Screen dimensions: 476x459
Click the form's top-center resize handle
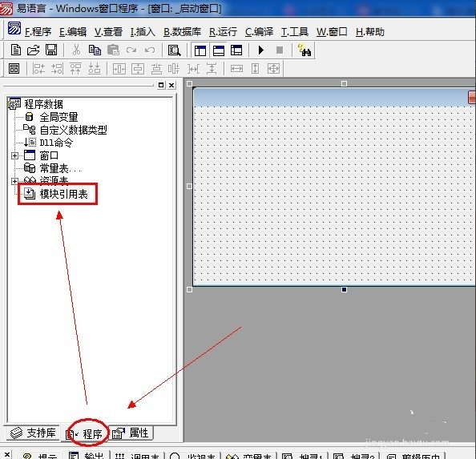(344, 83)
